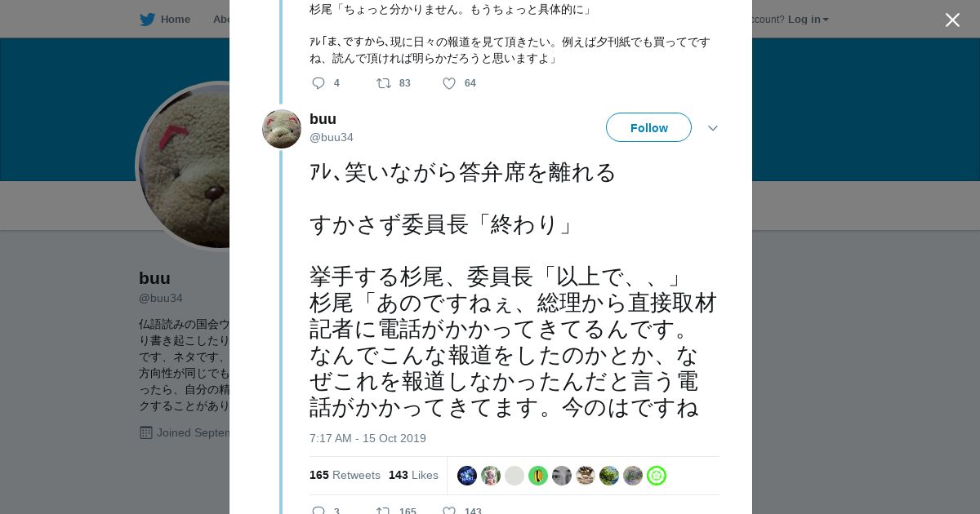Open the last green-ring liker avatar
The height and width of the screenshot is (514, 980).
657,476
